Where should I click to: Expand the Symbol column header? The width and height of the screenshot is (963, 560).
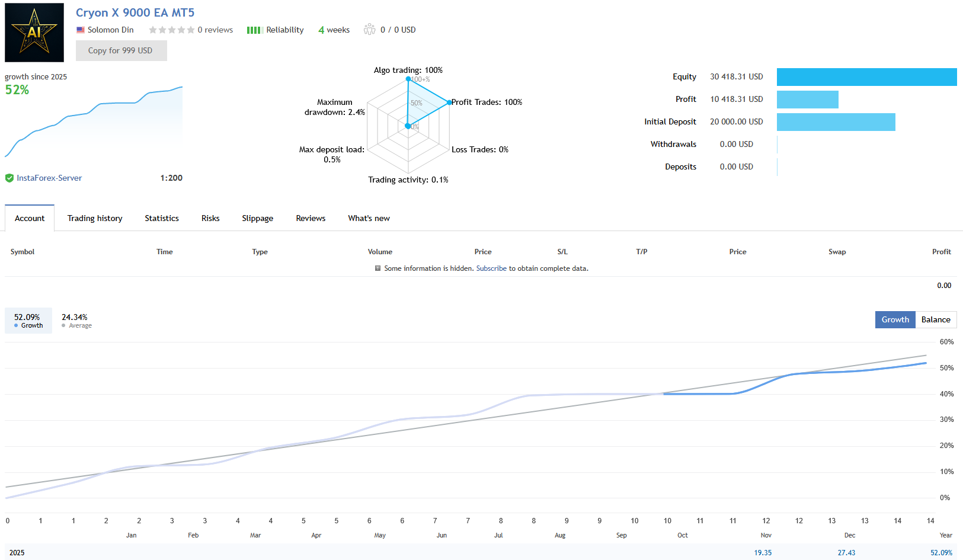[x=22, y=251]
